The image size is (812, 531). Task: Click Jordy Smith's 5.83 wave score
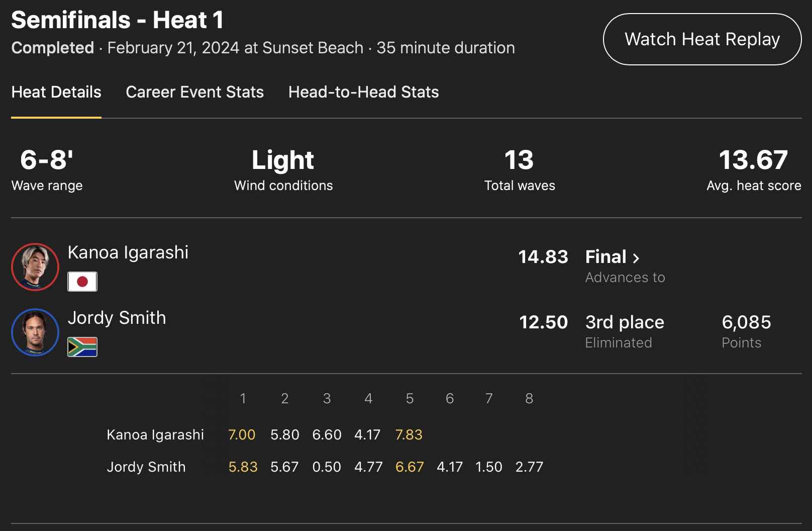point(243,467)
